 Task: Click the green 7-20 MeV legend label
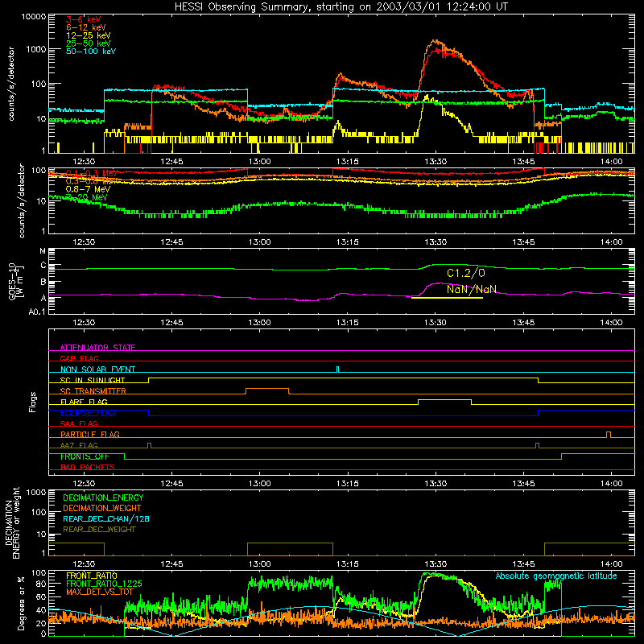pyautogui.click(x=87, y=197)
